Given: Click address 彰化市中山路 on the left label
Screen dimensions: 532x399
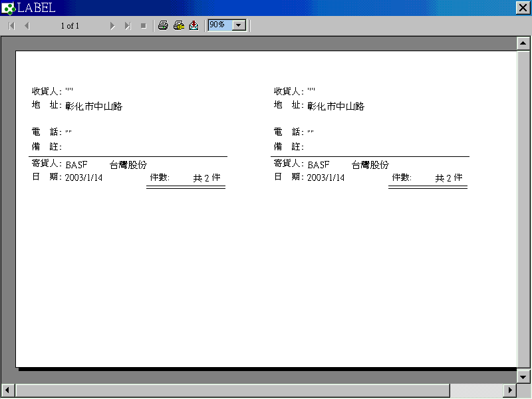Looking at the screenshot, I should (94, 106).
